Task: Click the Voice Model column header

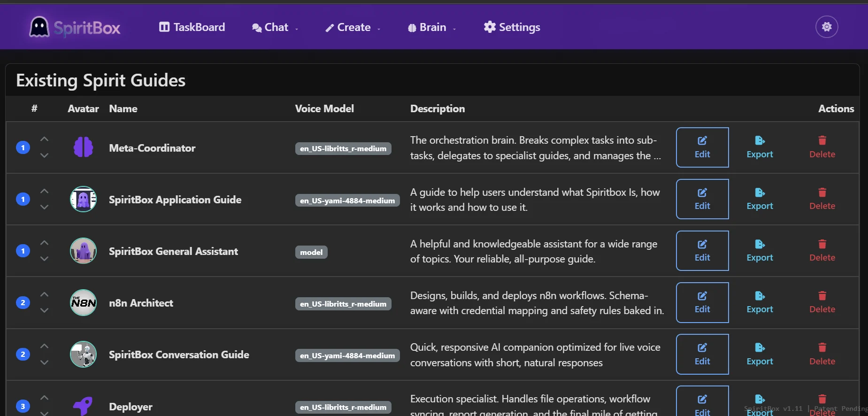Action: click(x=324, y=108)
